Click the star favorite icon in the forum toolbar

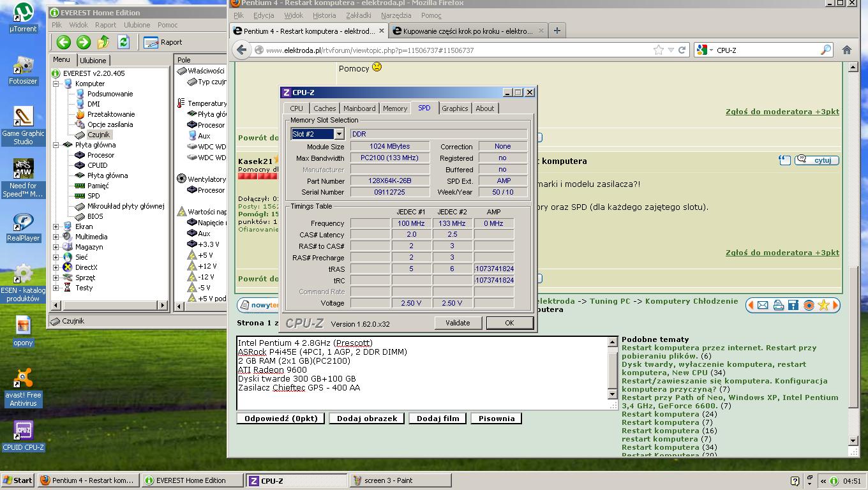point(824,305)
